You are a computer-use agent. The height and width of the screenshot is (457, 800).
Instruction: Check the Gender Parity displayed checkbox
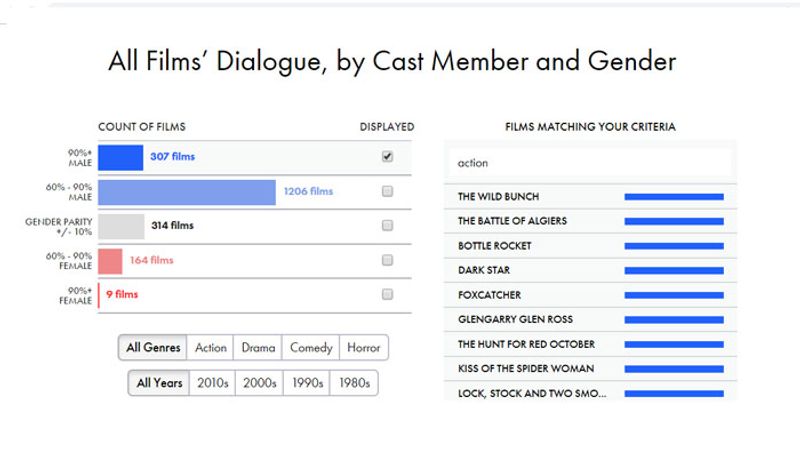click(x=387, y=226)
